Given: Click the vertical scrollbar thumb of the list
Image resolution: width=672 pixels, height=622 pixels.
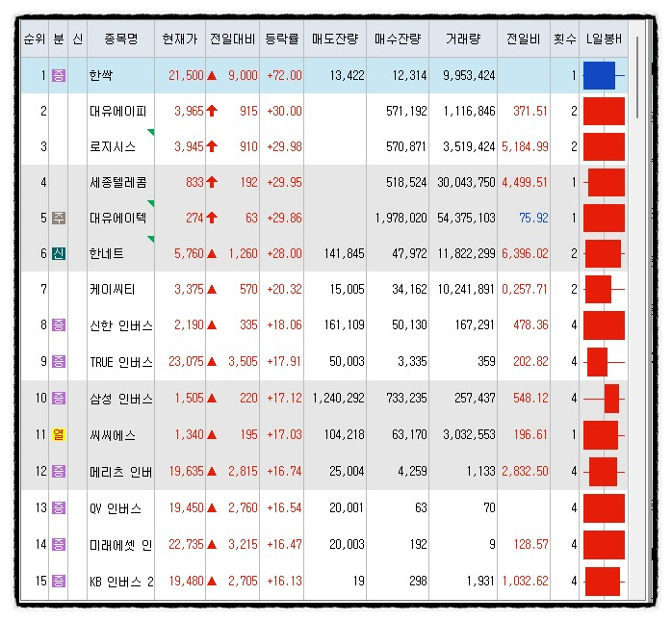Looking at the screenshot, I should 637,77.
